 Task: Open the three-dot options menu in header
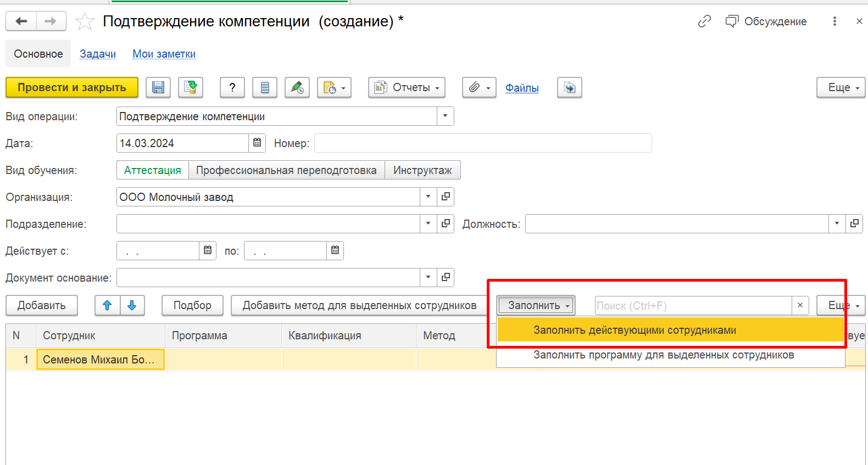coord(834,21)
